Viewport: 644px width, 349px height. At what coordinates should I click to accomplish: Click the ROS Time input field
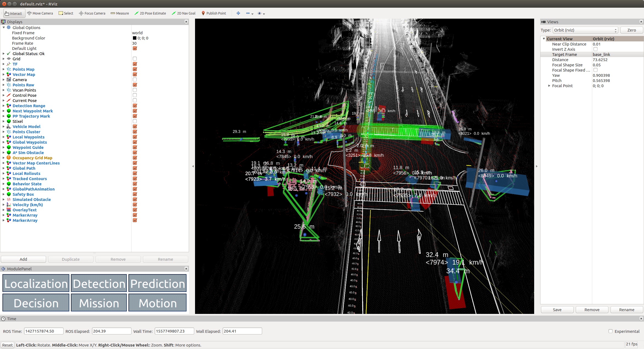(44, 331)
